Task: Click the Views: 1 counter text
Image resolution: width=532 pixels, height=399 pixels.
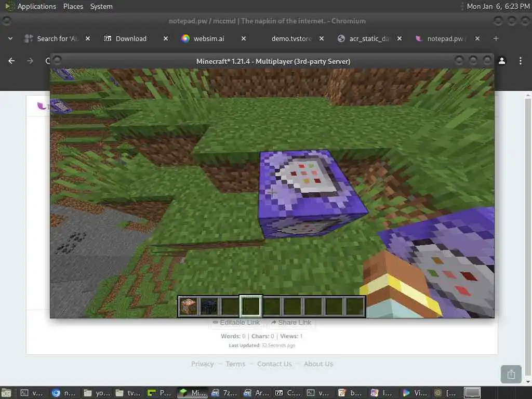Action: tap(291, 336)
